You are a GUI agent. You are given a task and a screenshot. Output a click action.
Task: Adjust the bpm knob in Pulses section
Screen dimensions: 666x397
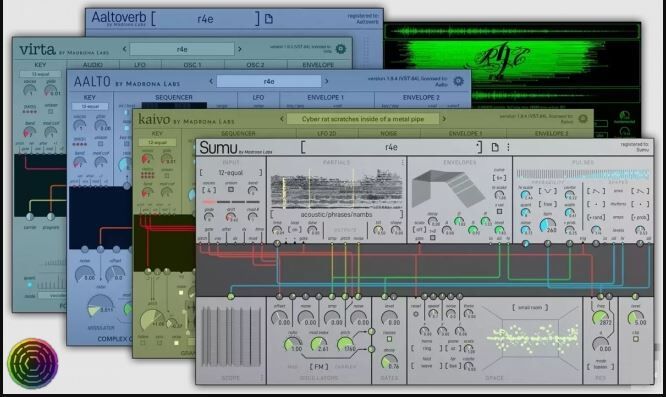[547, 225]
